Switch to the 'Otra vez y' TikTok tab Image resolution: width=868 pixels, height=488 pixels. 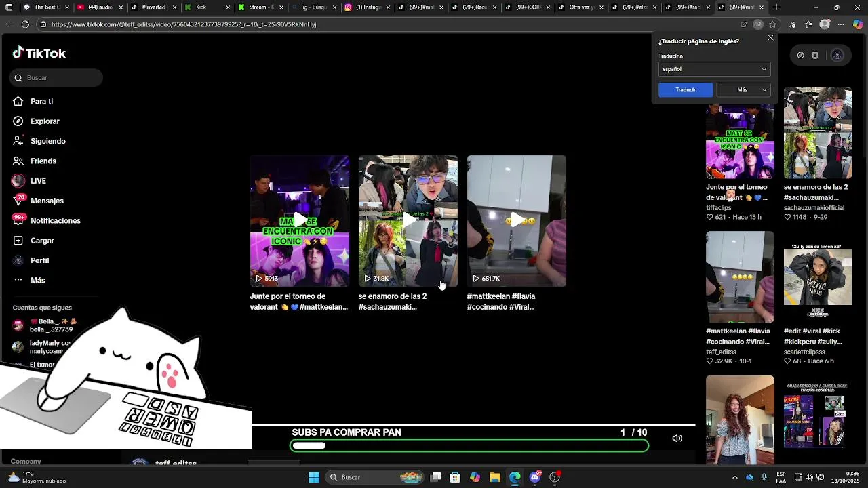pos(580,7)
